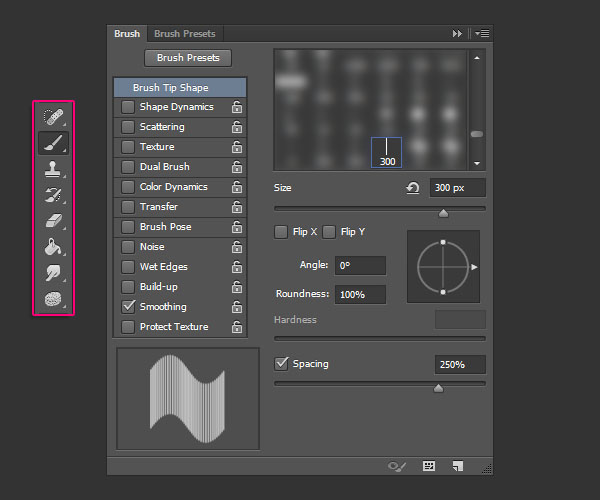Screen dimensions: 600x500
Task: Switch to the Brush Presets tab
Action: coord(184,34)
